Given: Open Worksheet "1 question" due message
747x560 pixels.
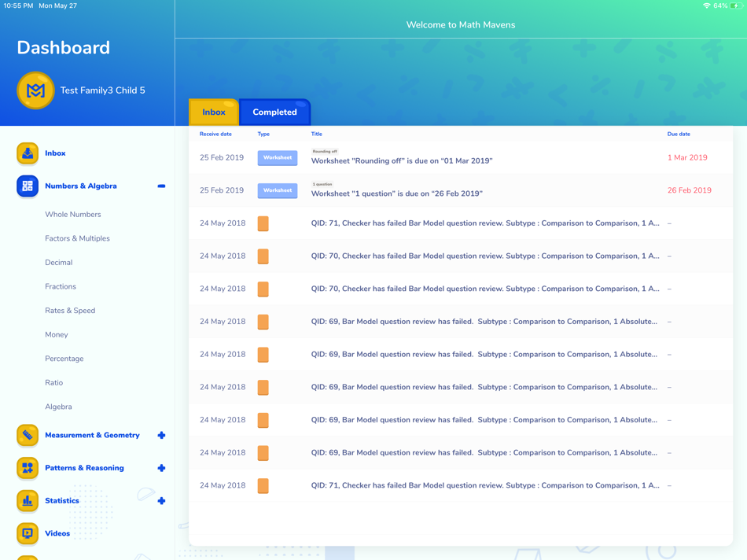Looking at the screenshot, I should (397, 193).
